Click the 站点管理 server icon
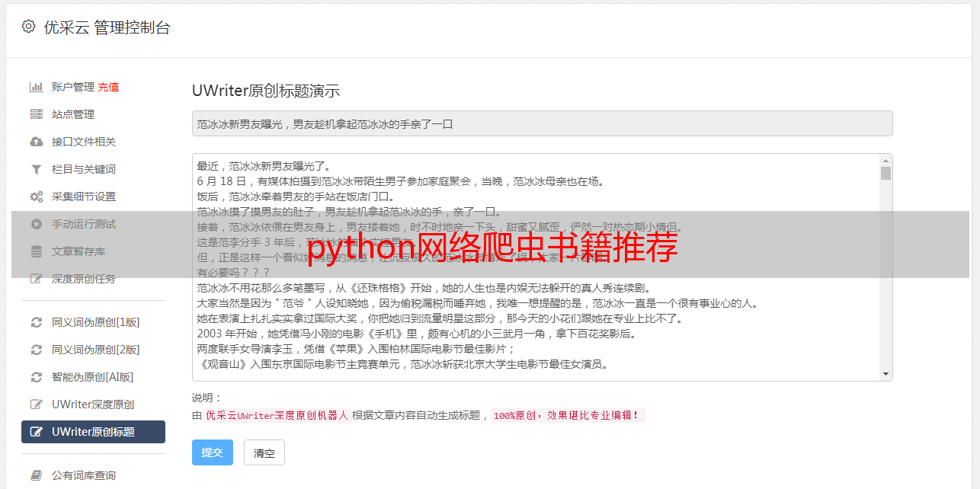The image size is (980, 489). [36, 114]
